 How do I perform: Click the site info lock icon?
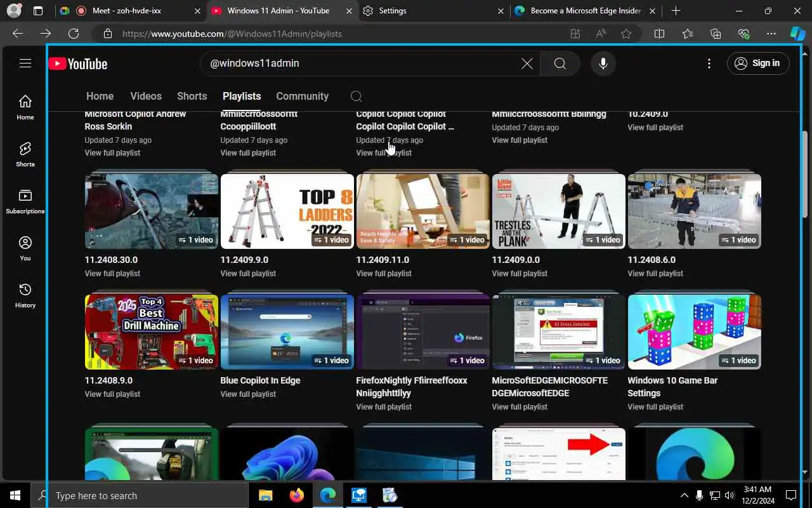pos(108,34)
